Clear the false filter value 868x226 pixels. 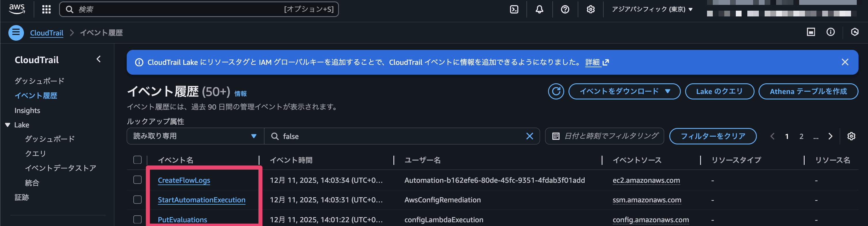tap(530, 136)
